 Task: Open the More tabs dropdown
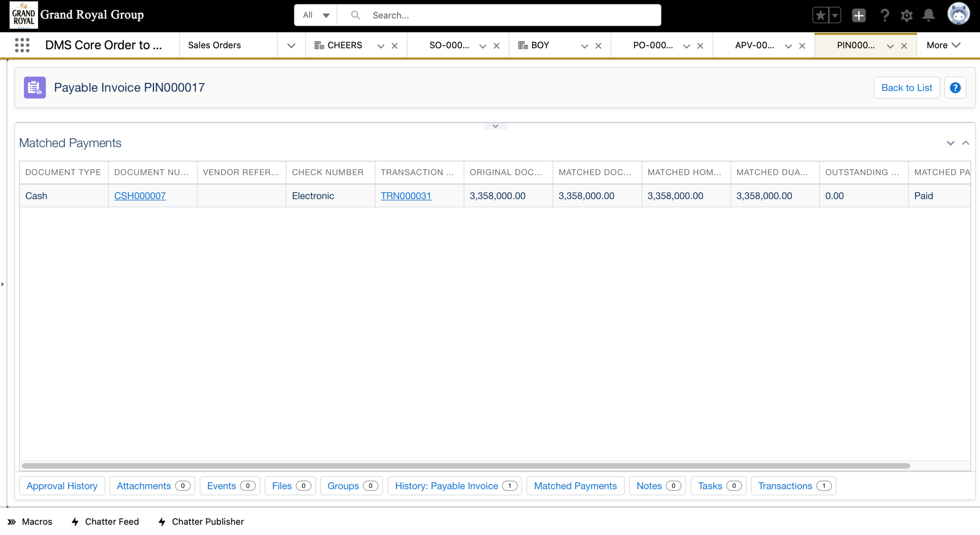(943, 45)
